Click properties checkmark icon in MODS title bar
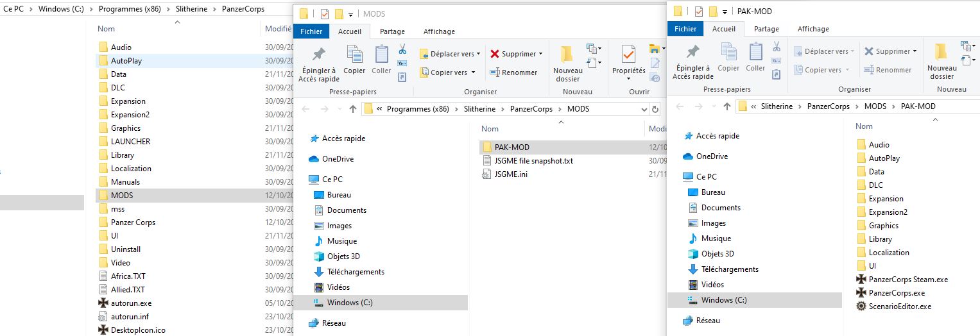 pos(325,13)
